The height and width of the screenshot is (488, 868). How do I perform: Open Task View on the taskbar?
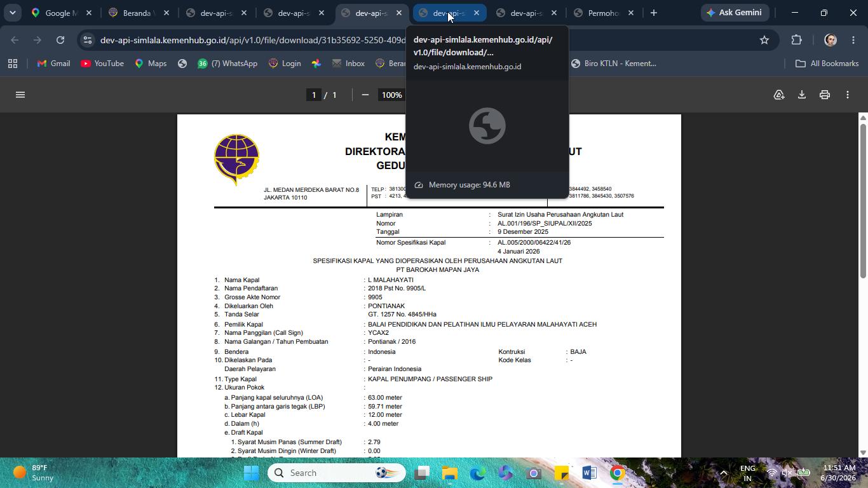point(422,473)
